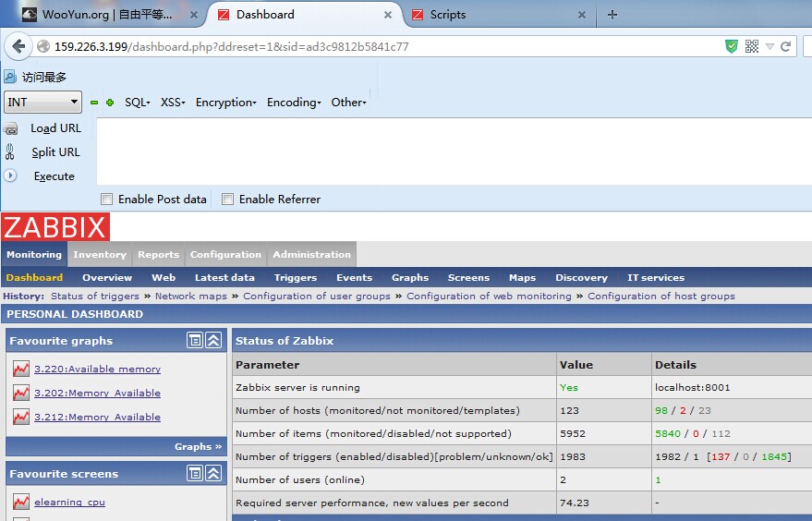The width and height of the screenshot is (812, 521).
Task: Click the green shield security icon
Action: (732, 46)
